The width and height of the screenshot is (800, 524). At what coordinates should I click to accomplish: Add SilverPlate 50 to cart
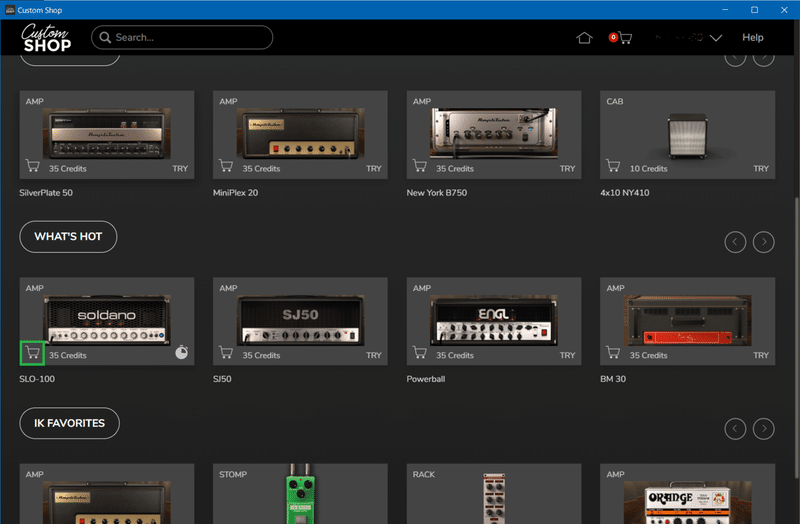pyautogui.click(x=33, y=166)
